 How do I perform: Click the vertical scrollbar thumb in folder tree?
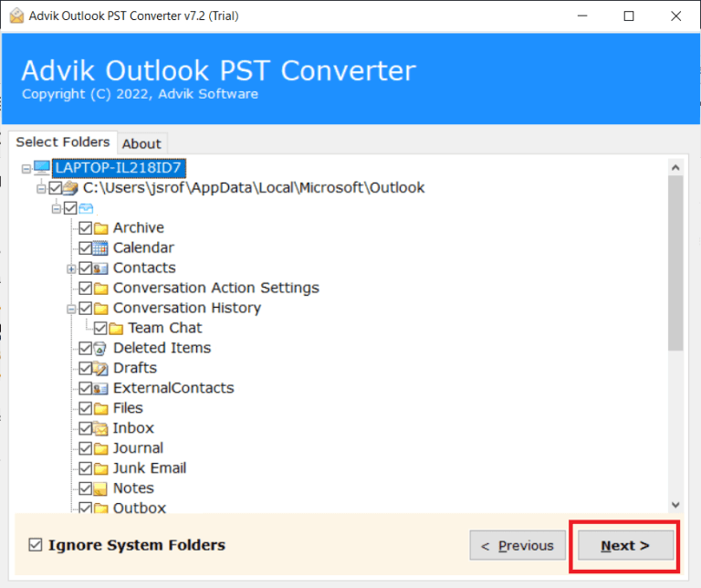pos(675,263)
